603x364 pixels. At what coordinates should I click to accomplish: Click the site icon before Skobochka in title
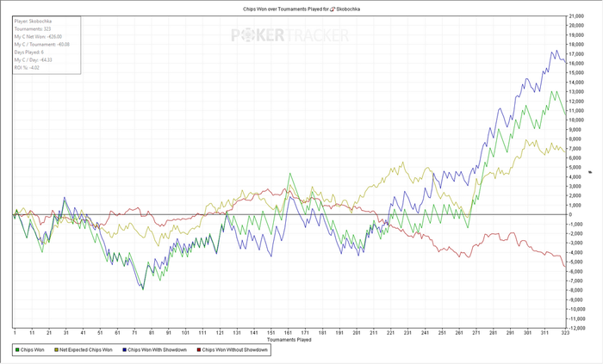tap(333, 9)
